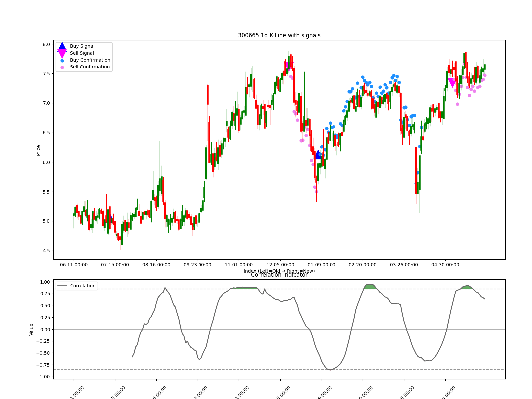Click the 'Correlation Indicator' subplot title
Screen dimensions: 532x399
279,275
